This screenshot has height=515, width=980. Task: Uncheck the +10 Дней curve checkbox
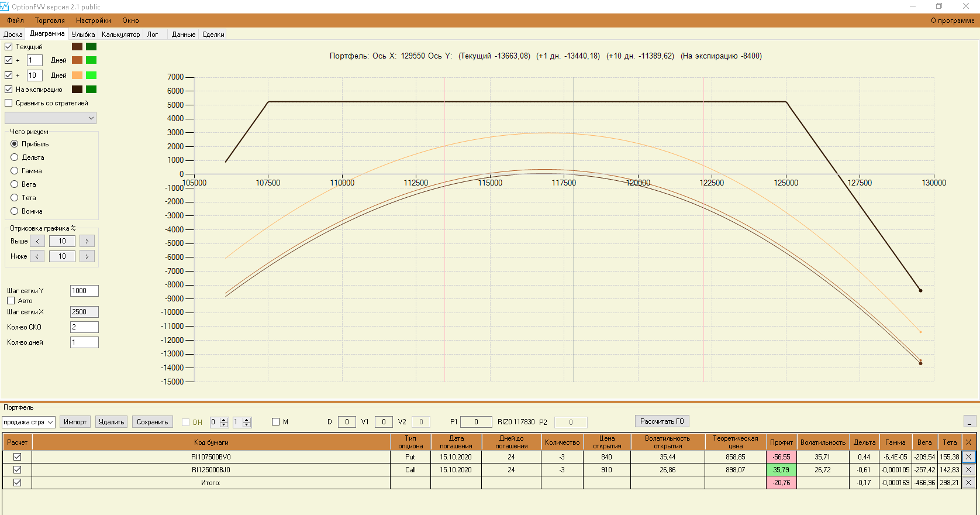(9, 75)
